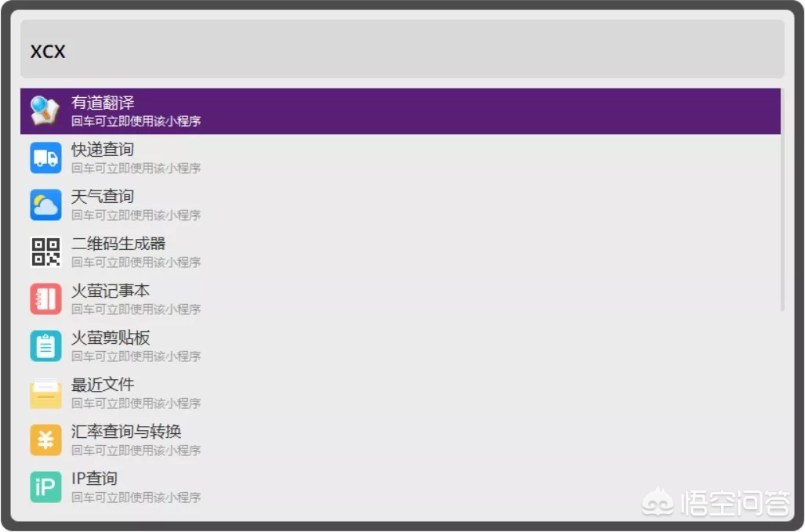Click the 天气查询 weather cloud icon

[45, 204]
